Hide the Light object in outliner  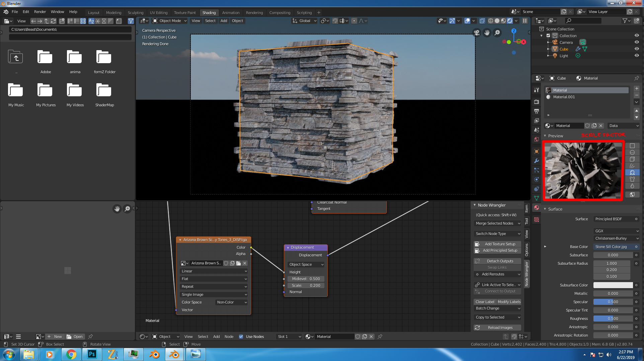tap(637, 55)
